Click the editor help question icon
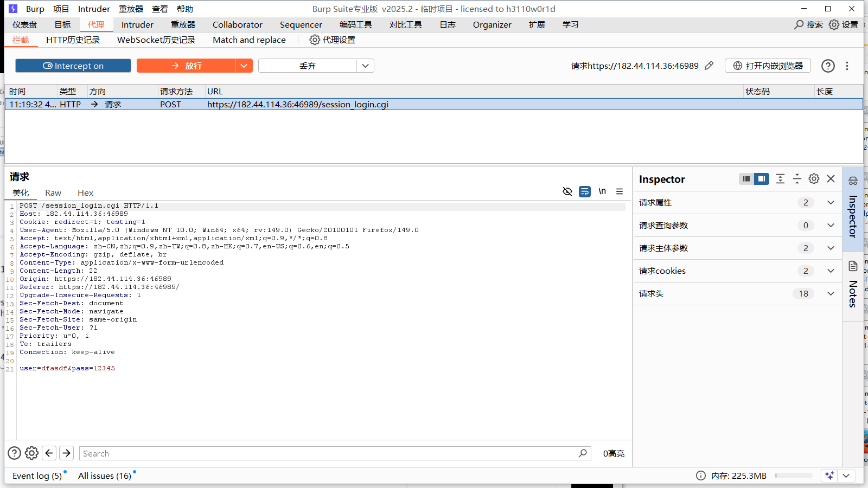The image size is (868, 488). coord(15,453)
